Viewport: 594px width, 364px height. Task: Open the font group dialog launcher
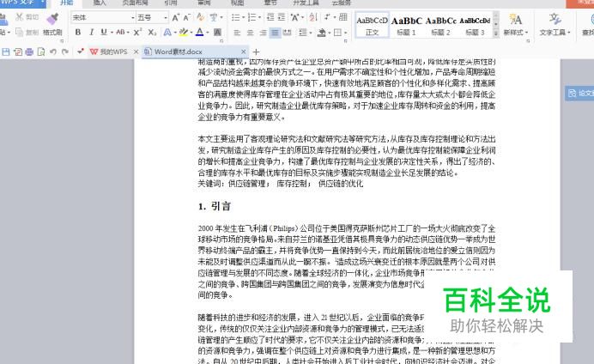221,40
